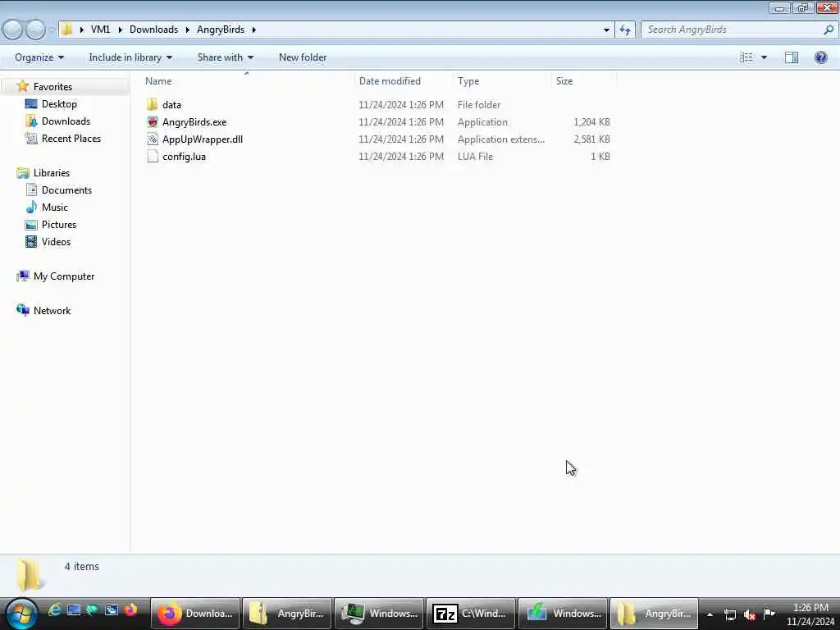Refresh the AngryBirds folder view
Viewport: 840px width, 630px height.
[x=625, y=30]
